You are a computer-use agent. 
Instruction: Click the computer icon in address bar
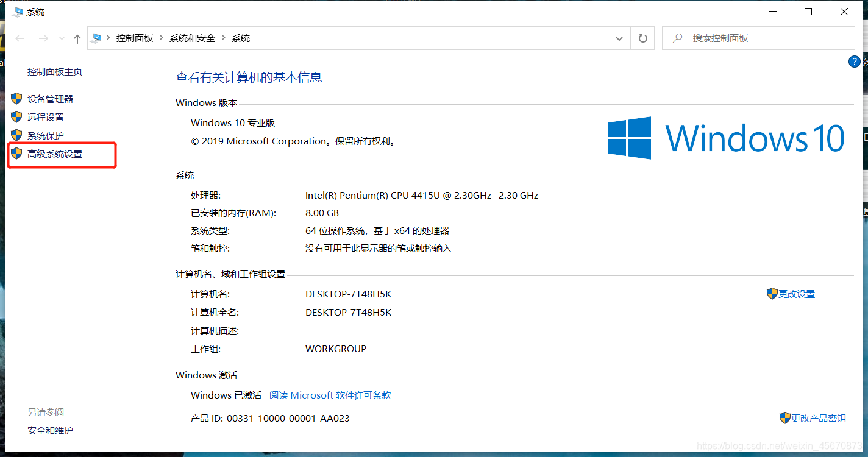[97, 38]
